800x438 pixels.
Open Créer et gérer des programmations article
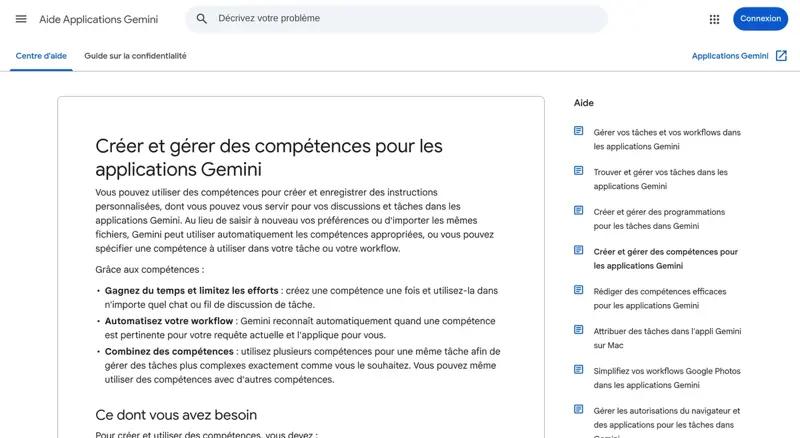(659, 219)
